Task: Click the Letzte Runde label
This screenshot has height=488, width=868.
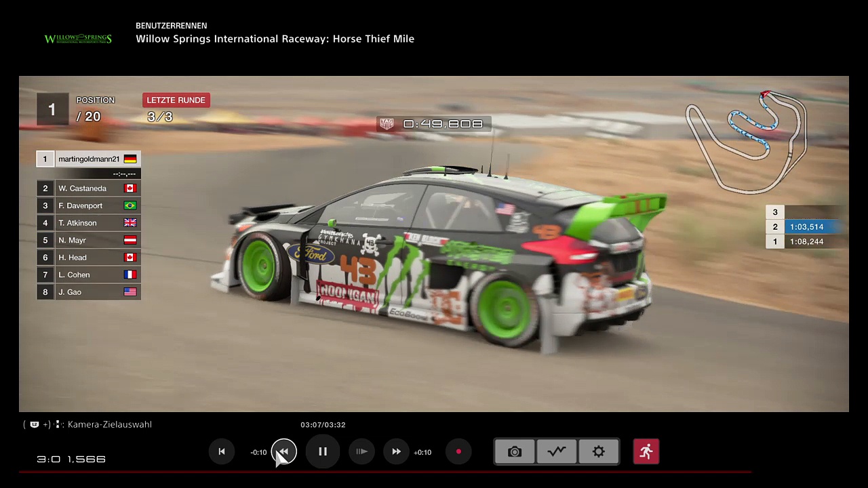Action: (176, 100)
